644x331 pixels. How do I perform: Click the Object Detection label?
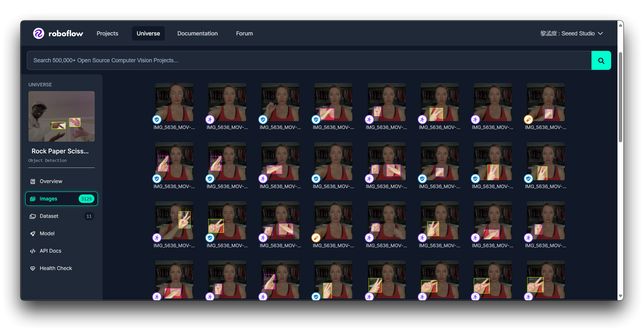(x=47, y=161)
